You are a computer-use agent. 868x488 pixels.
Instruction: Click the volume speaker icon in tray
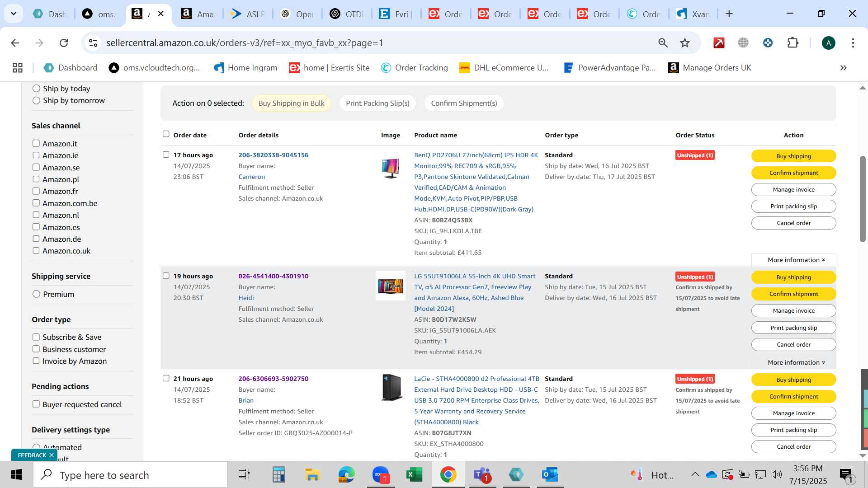click(x=777, y=474)
